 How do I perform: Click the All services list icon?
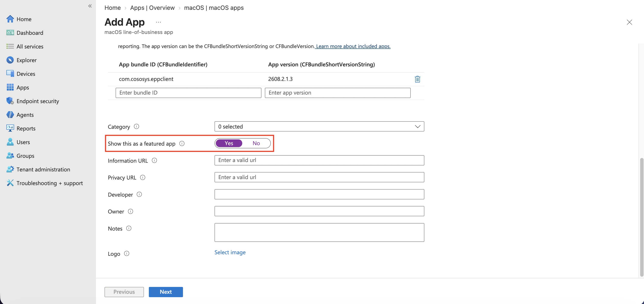tap(10, 46)
